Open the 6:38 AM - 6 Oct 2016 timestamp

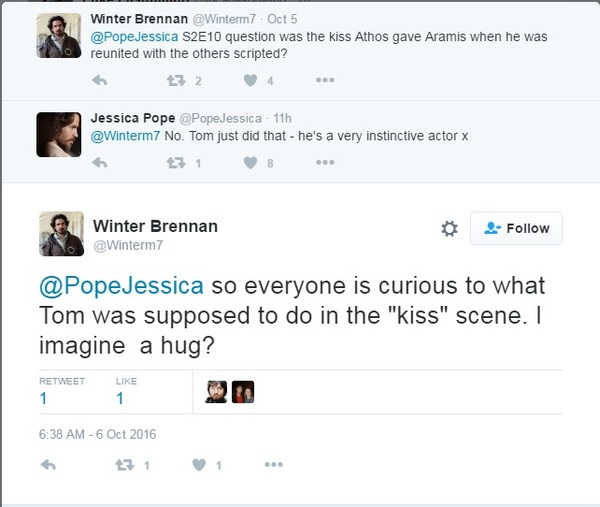click(98, 434)
